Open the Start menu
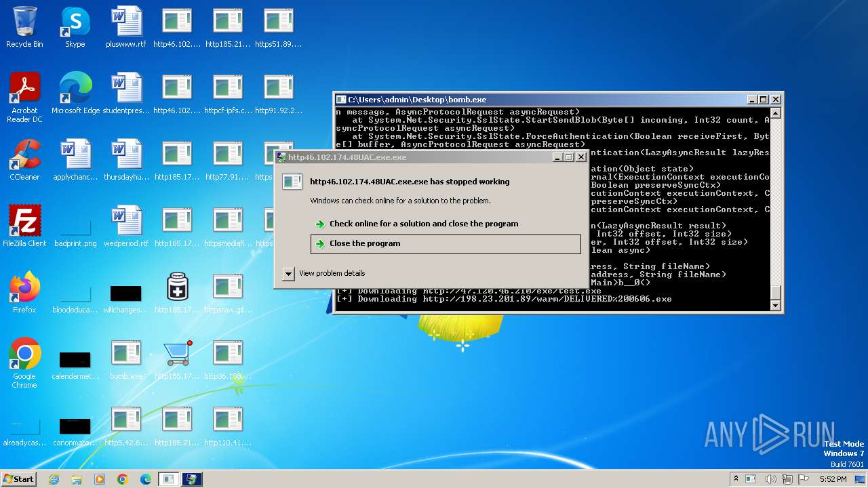This screenshot has width=868, height=488. point(19,479)
